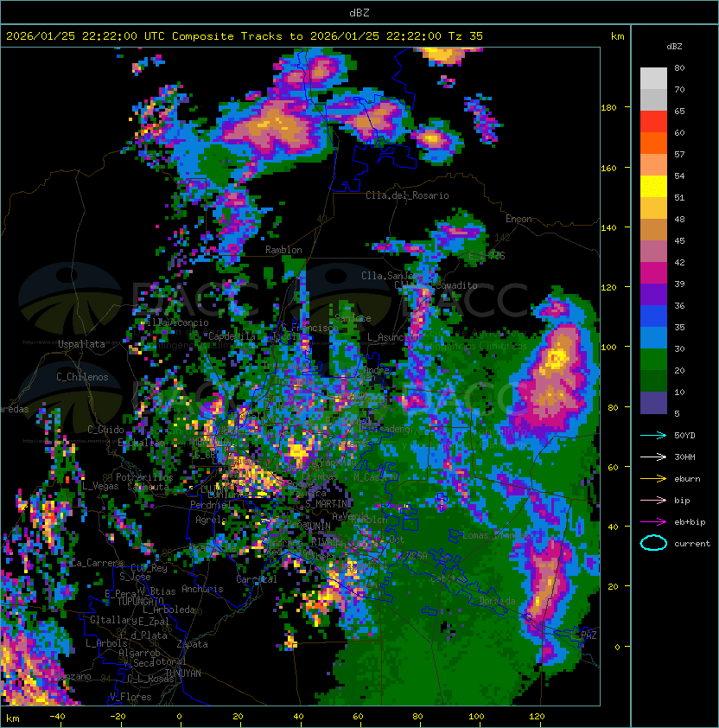This screenshot has height=728, width=719.
Task: Click the 'Villavicencio' map label
Action: point(174,322)
